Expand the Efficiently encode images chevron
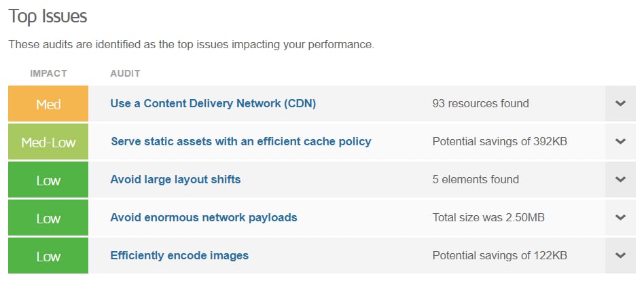Screen dimensions: 644x281 620,256
